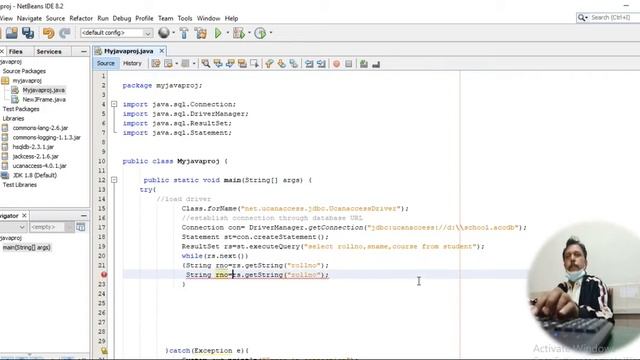Click Previous Bookmark icon in editor toolbar

point(269,64)
